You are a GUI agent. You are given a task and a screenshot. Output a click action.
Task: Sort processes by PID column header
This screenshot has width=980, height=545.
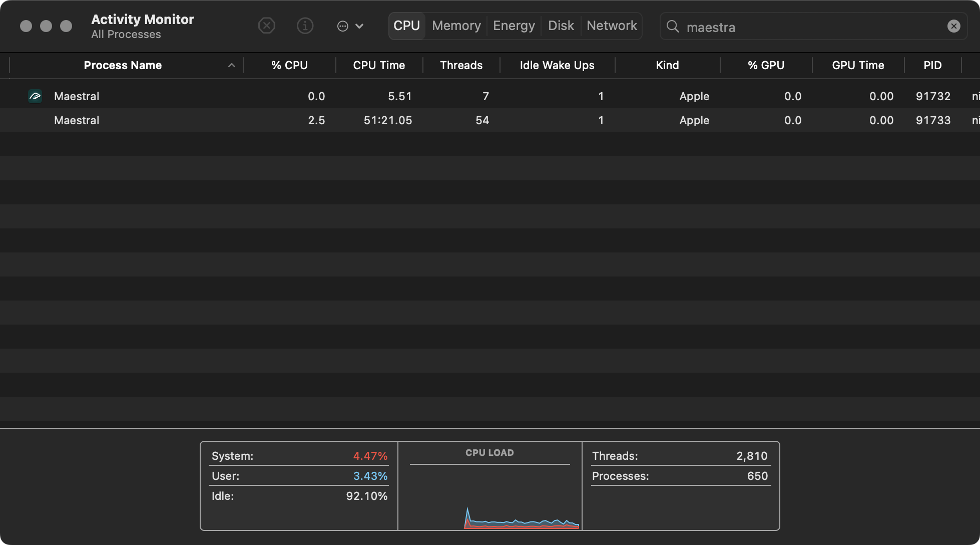click(932, 65)
